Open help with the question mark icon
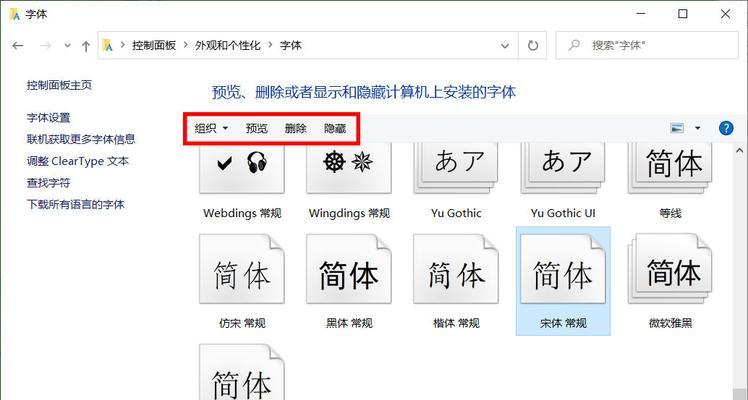This screenshot has height=400, width=748. (x=726, y=128)
